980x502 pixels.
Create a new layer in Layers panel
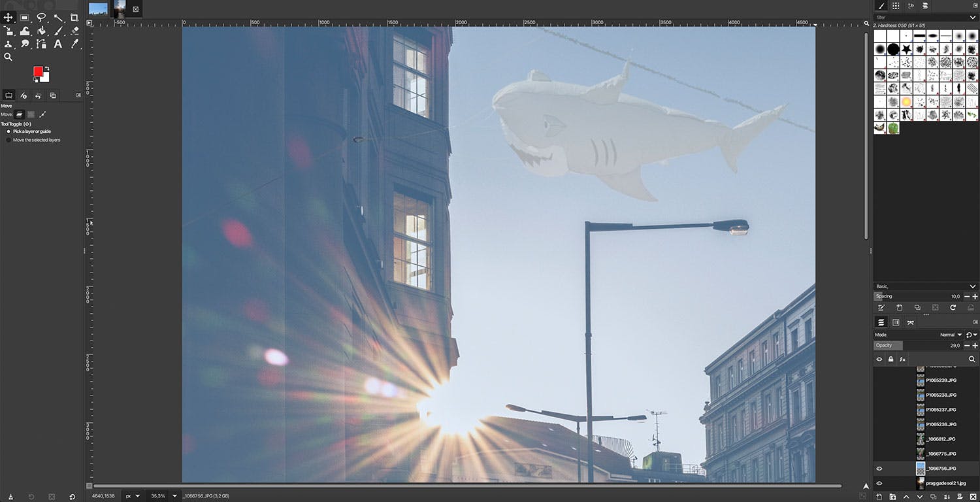point(879,497)
